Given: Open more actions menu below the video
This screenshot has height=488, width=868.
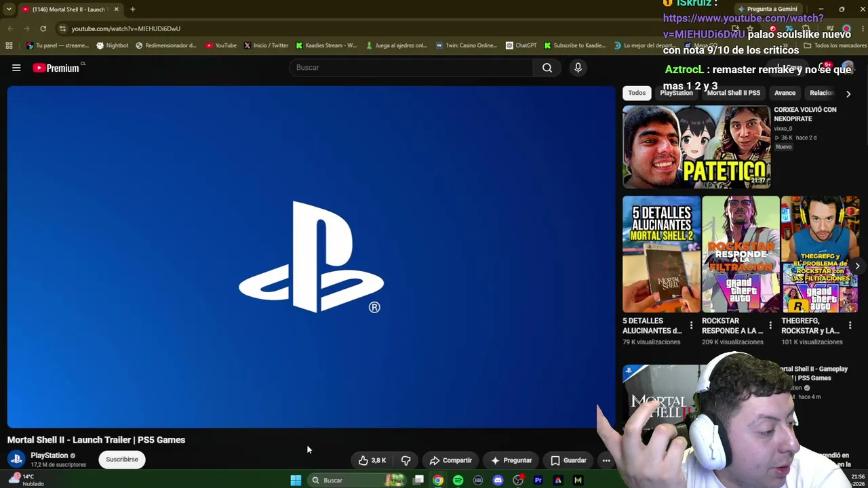Looking at the screenshot, I should [606, 460].
